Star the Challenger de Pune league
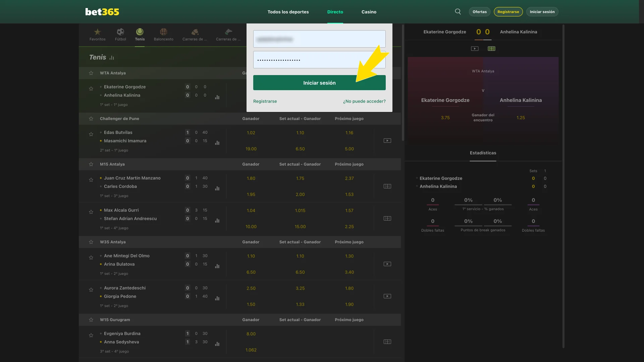 (x=91, y=119)
